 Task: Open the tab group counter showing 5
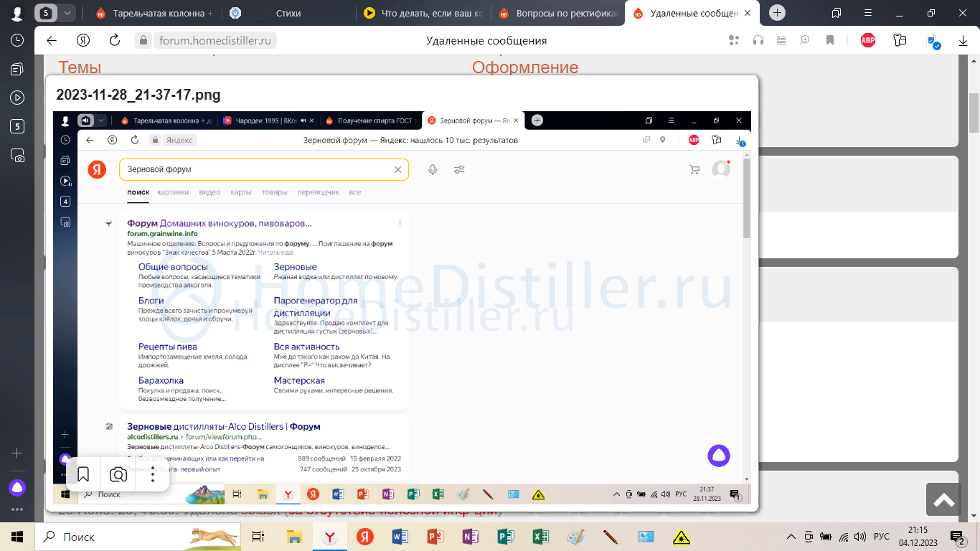point(47,13)
